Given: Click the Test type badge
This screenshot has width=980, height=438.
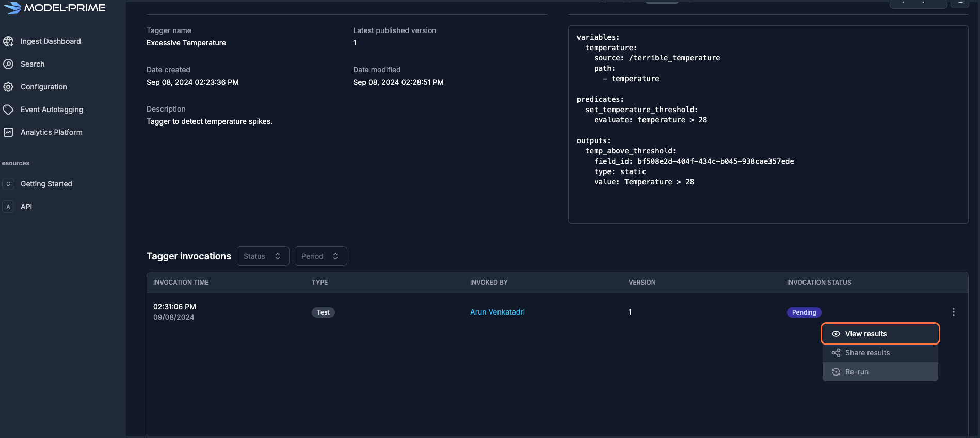Looking at the screenshot, I should click(323, 312).
